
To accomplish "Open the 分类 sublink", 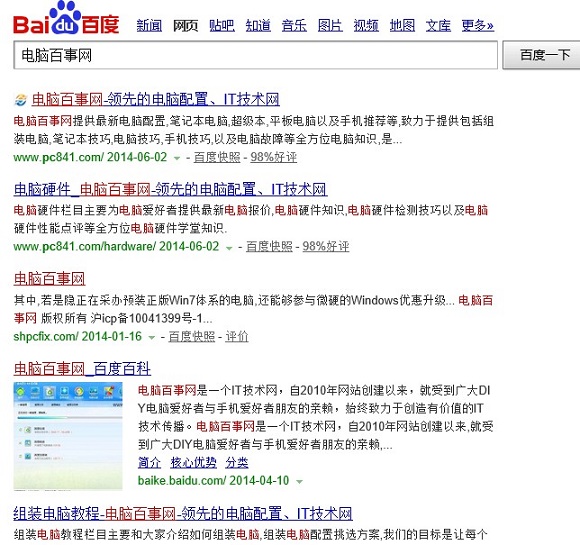I will click(237, 462).
